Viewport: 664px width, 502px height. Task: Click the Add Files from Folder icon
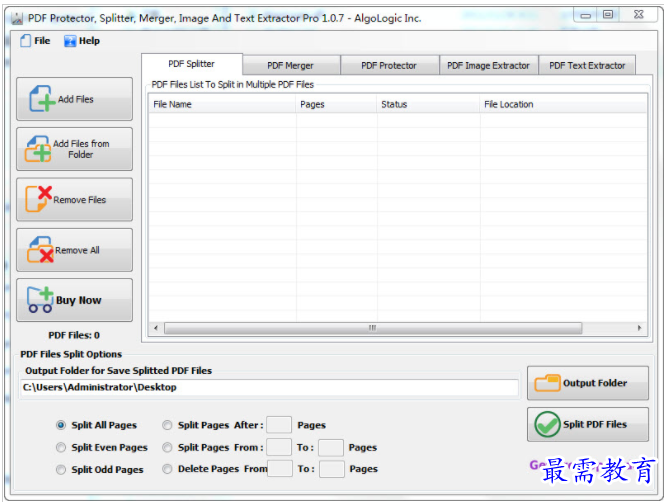(x=38, y=149)
